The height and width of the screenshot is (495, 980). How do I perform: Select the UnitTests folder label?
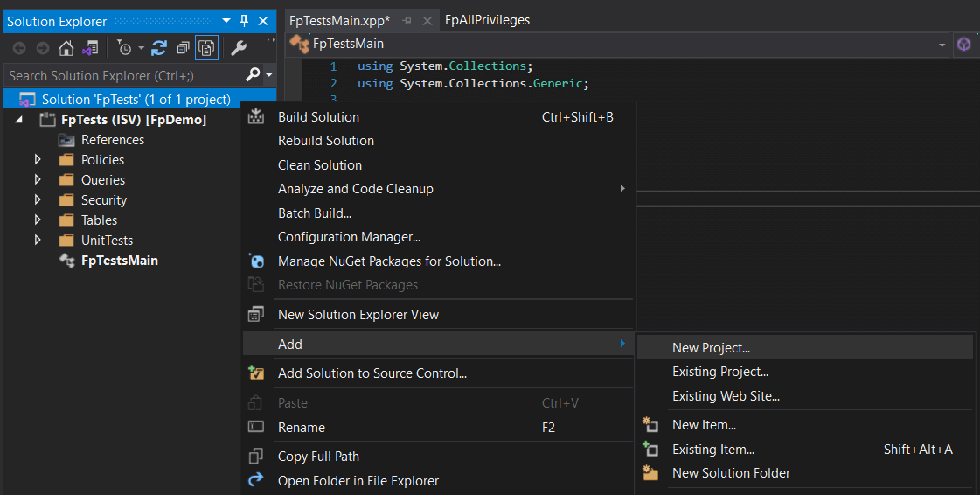click(x=107, y=240)
